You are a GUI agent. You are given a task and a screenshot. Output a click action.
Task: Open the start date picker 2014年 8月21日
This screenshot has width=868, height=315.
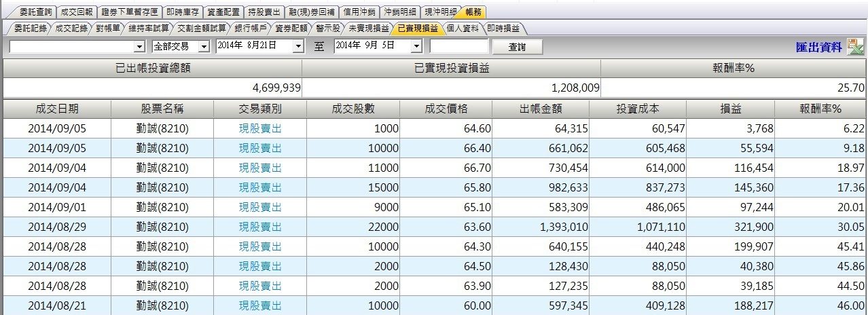point(297,46)
